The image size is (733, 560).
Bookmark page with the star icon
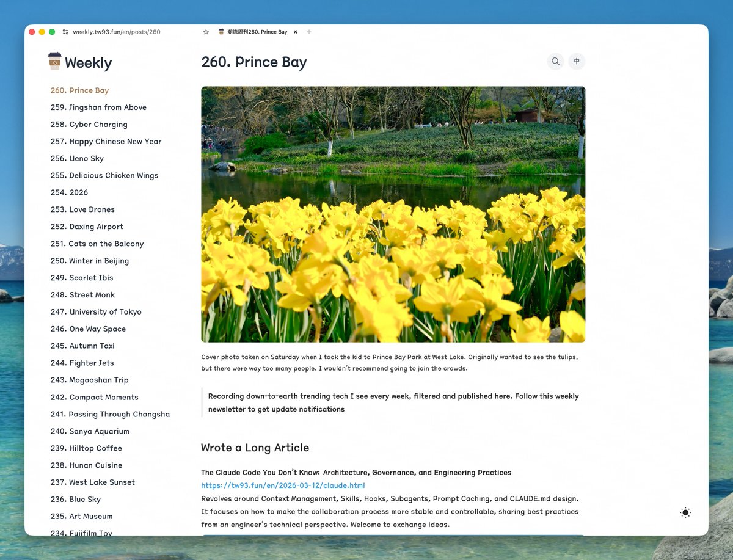(206, 32)
